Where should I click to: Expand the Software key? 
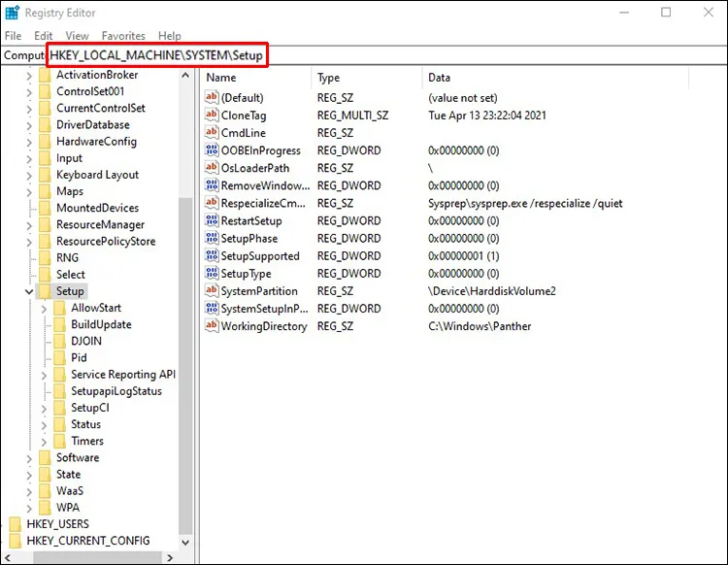point(29,458)
